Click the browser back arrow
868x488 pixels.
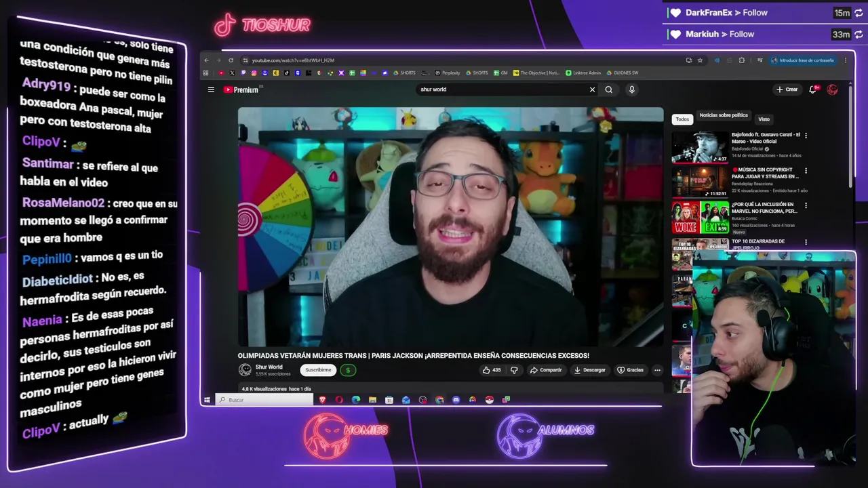click(x=206, y=60)
